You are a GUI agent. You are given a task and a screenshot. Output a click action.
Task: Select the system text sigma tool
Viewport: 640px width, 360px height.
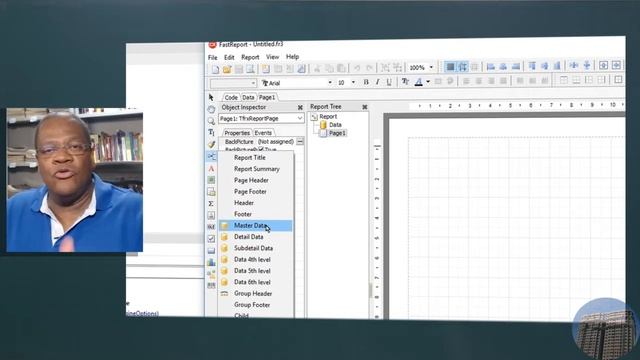[x=211, y=204]
